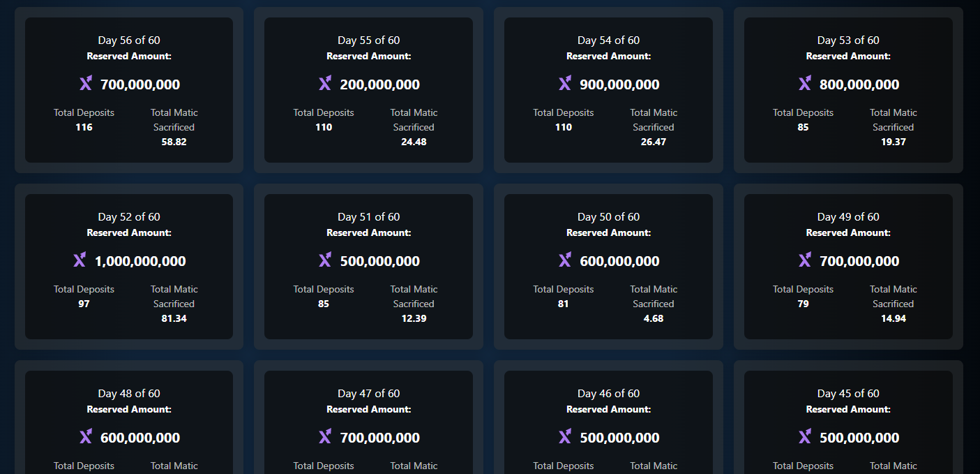Click the X token icon on Day 48 card

pyautogui.click(x=86, y=437)
